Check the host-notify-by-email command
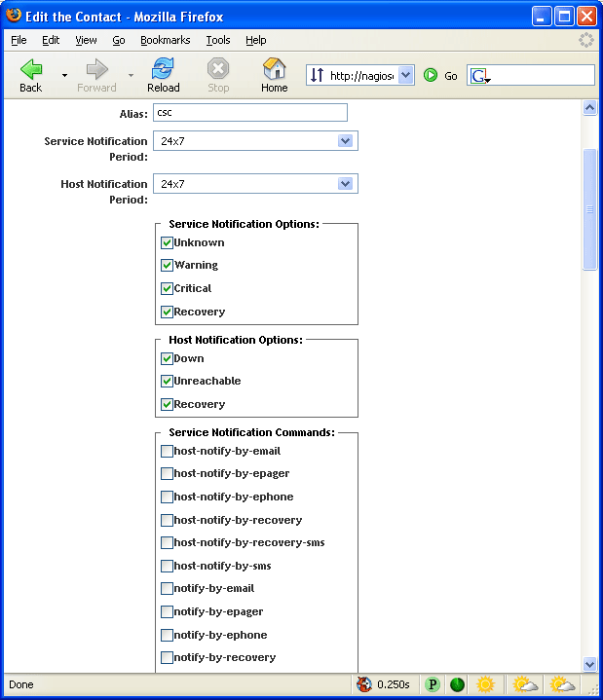Image resolution: width=603 pixels, height=700 pixels. (x=167, y=451)
